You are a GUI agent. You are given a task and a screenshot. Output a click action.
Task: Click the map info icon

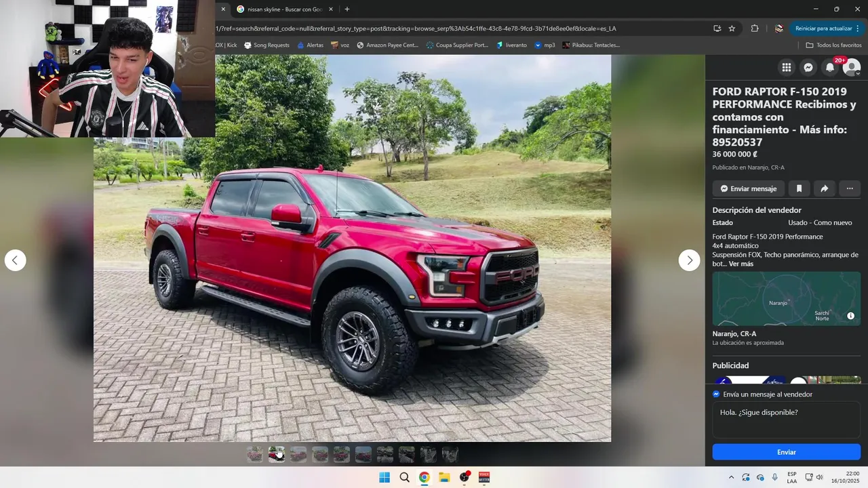pyautogui.click(x=851, y=316)
